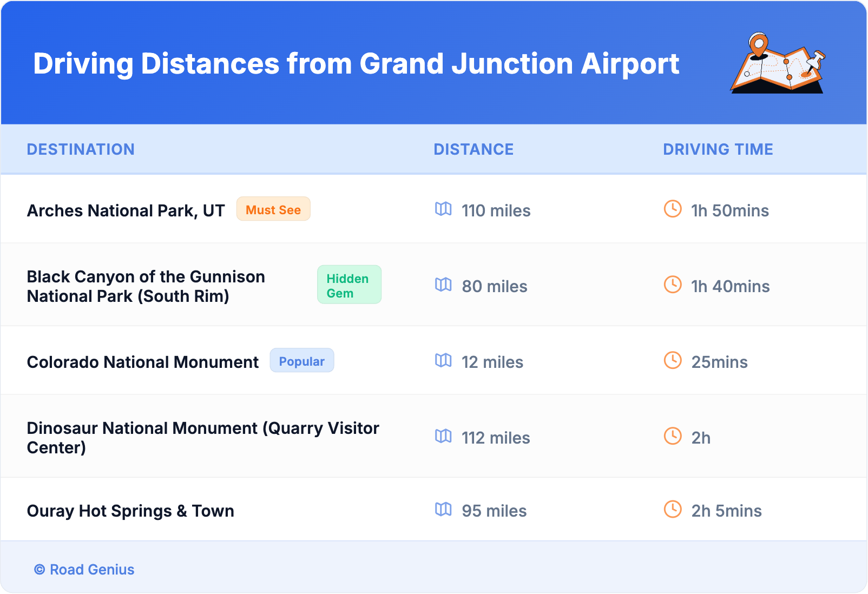Screen dimensions: 868x594
Task: Click the Must See badge
Action: click(273, 209)
